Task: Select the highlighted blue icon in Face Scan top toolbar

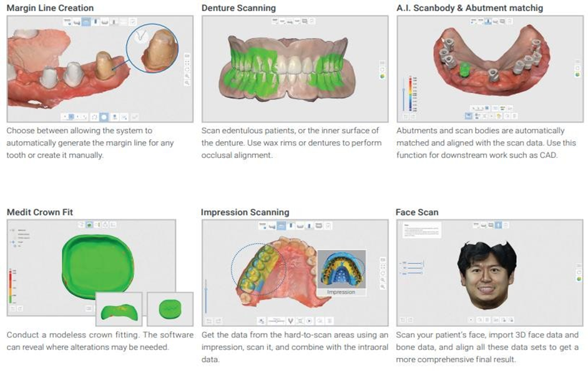Action: click(x=498, y=224)
